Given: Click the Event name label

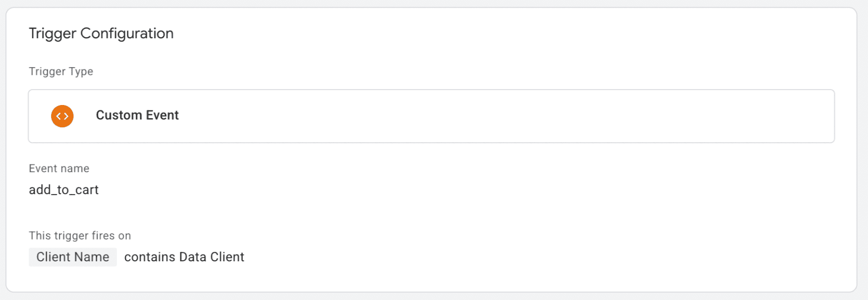Looking at the screenshot, I should pos(59,168).
